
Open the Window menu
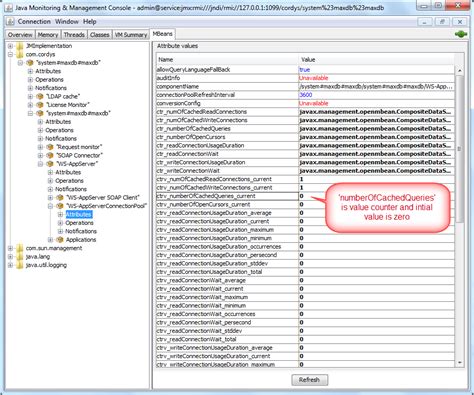click(67, 22)
